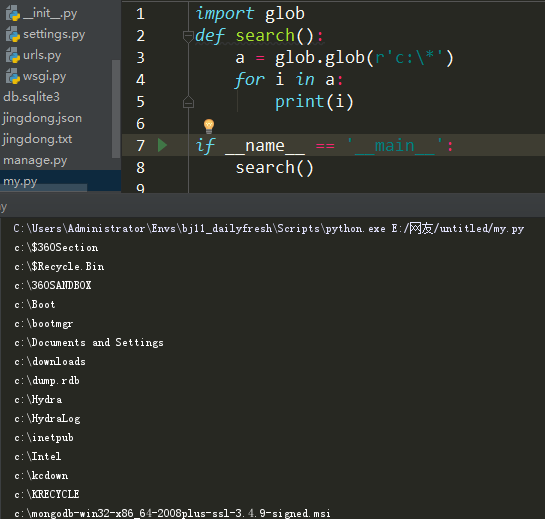Click the project panel vertical scrollbar
The height and width of the screenshot is (519, 545).
[116, 109]
